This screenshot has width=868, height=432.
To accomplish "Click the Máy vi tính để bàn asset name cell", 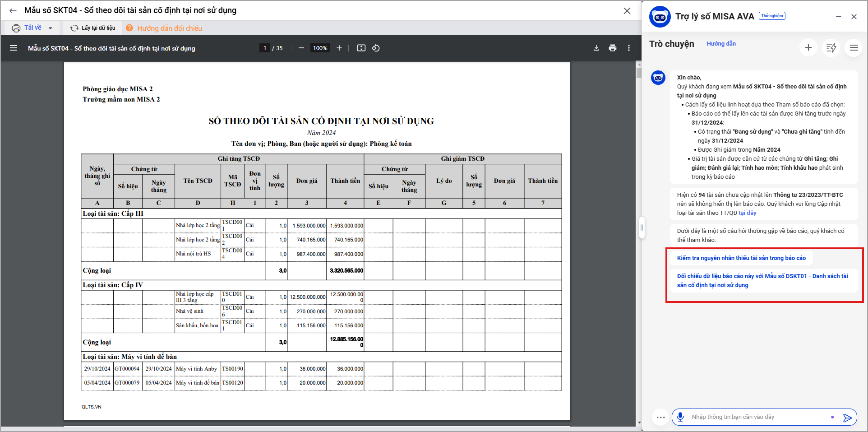I will click(x=198, y=383).
